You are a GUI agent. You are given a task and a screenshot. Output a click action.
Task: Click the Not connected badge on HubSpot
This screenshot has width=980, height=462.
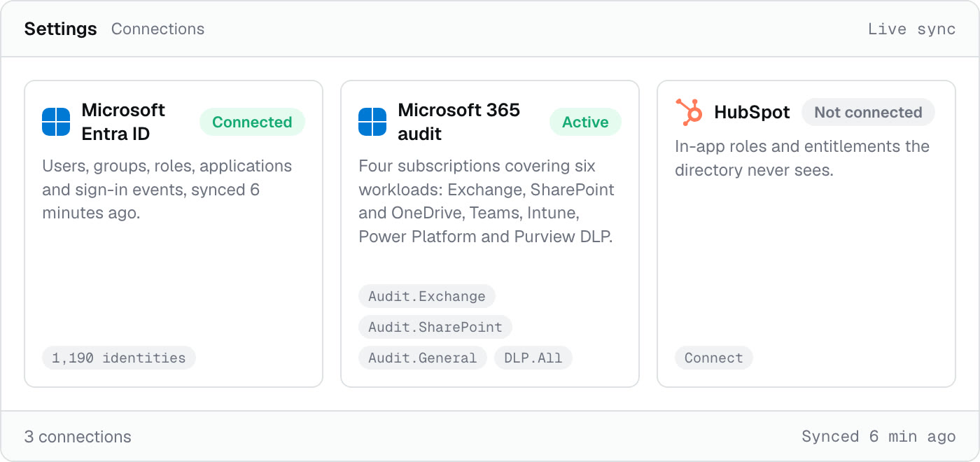click(868, 112)
